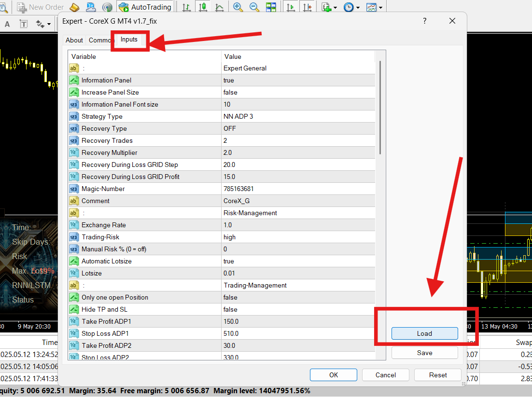Open the New Order toolbar button
The image size is (532, 399).
(41, 7)
